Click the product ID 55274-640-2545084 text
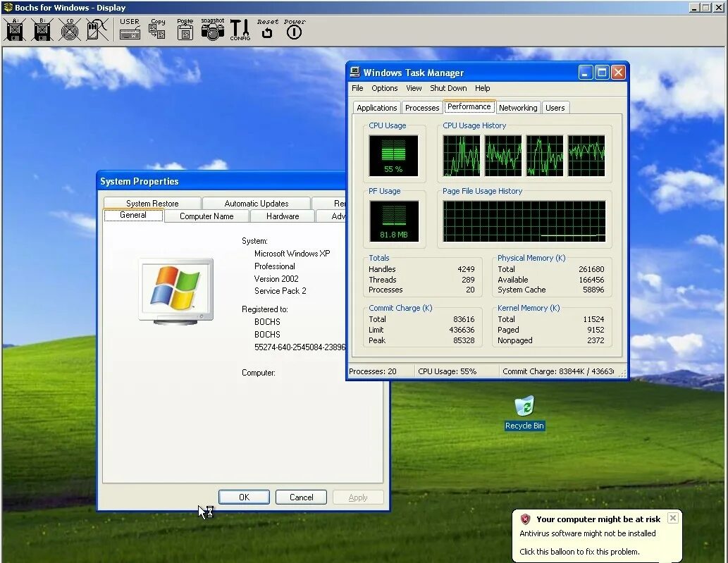728x563 pixels. pos(300,347)
